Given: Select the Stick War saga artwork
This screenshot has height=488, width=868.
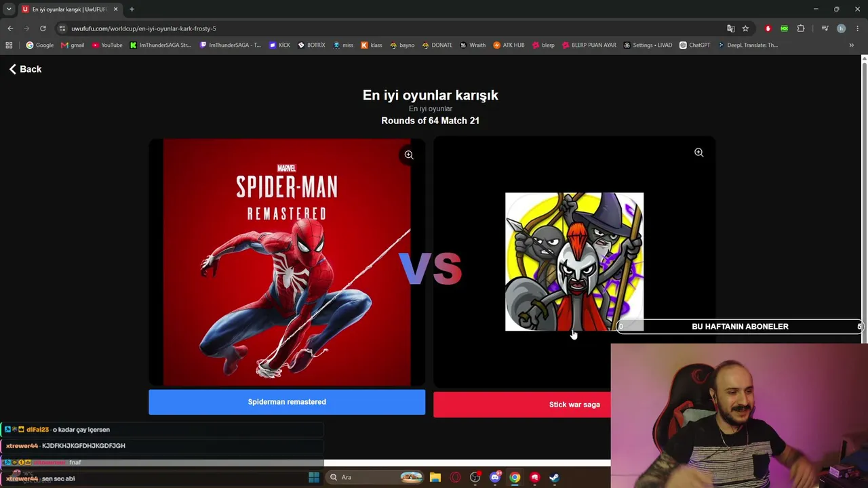Looking at the screenshot, I should (574, 262).
